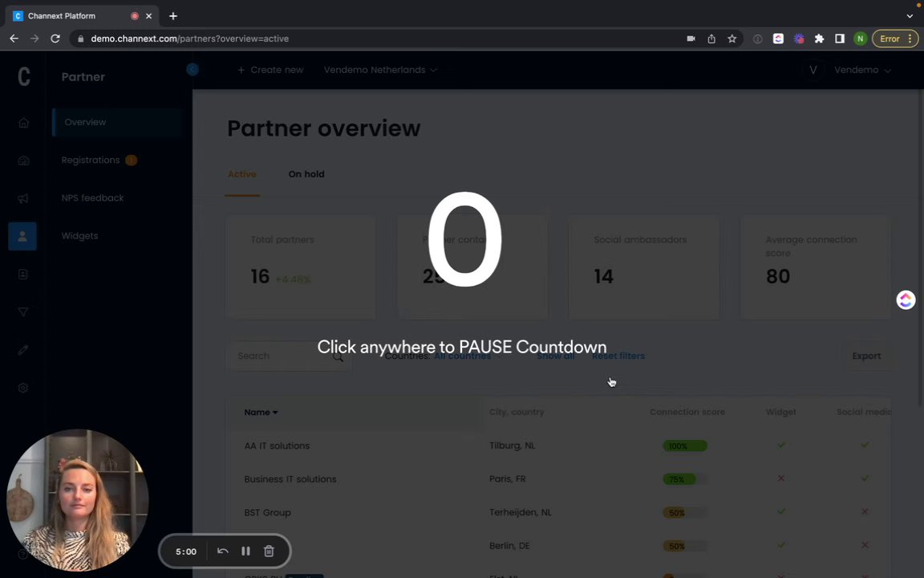Viewport: 924px width, 578px height.
Task: Open the pencil edit sidebar icon
Action: (x=23, y=350)
